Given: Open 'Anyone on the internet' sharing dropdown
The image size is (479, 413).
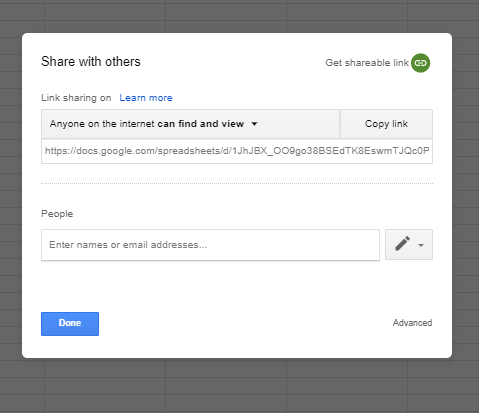Looking at the screenshot, I should (x=190, y=124).
